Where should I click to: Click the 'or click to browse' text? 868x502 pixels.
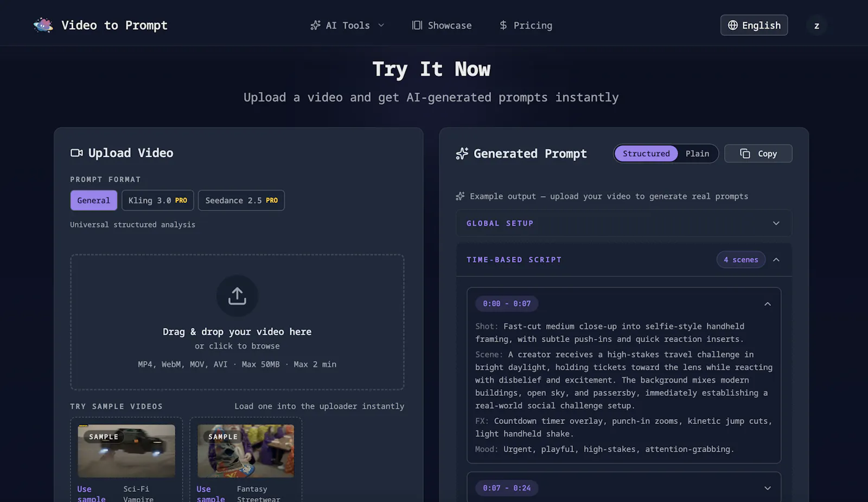click(x=237, y=346)
